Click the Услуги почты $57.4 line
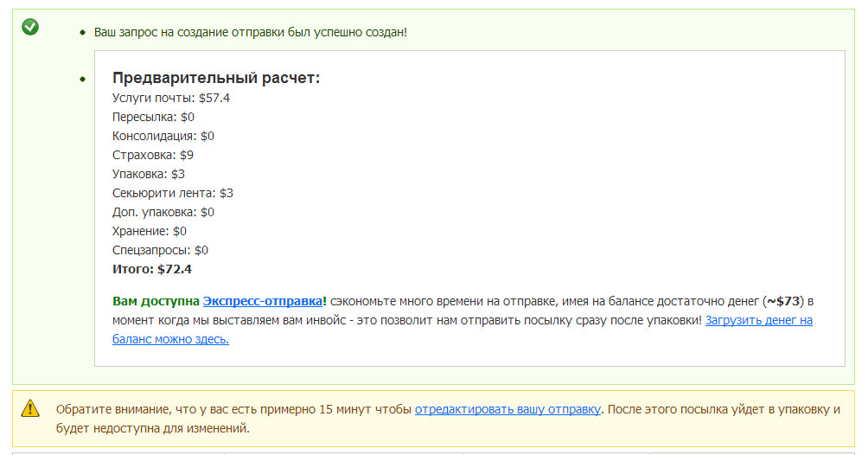The height and width of the screenshot is (455, 868). pos(171,98)
